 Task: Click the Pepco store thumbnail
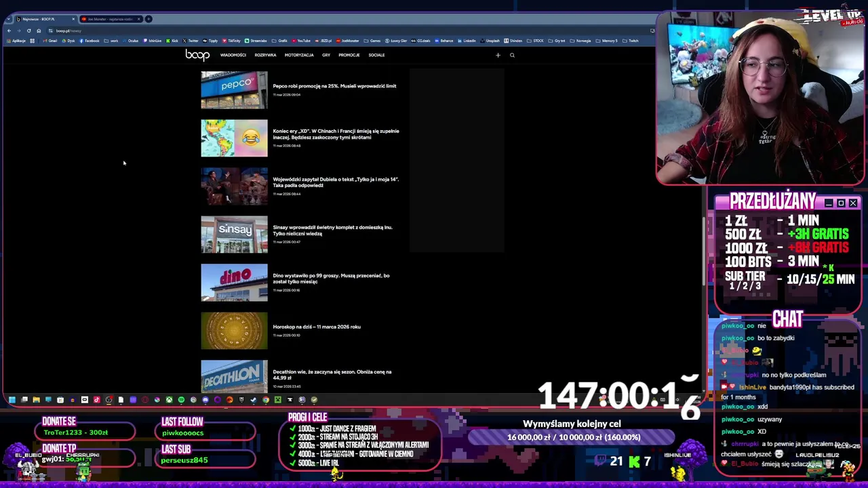[234, 90]
